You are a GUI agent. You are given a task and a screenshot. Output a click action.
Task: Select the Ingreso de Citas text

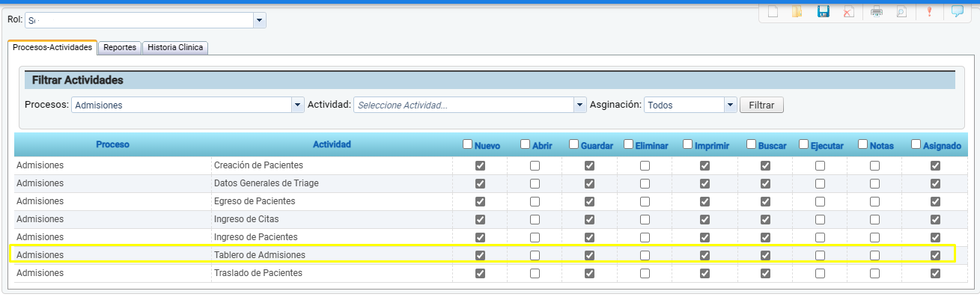click(x=246, y=219)
